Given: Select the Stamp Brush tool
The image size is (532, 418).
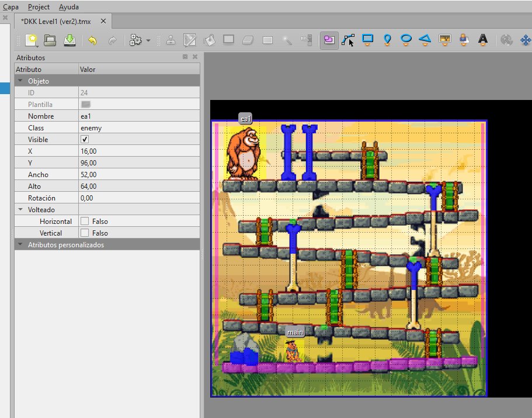Looking at the screenshot, I should (171, 40).
